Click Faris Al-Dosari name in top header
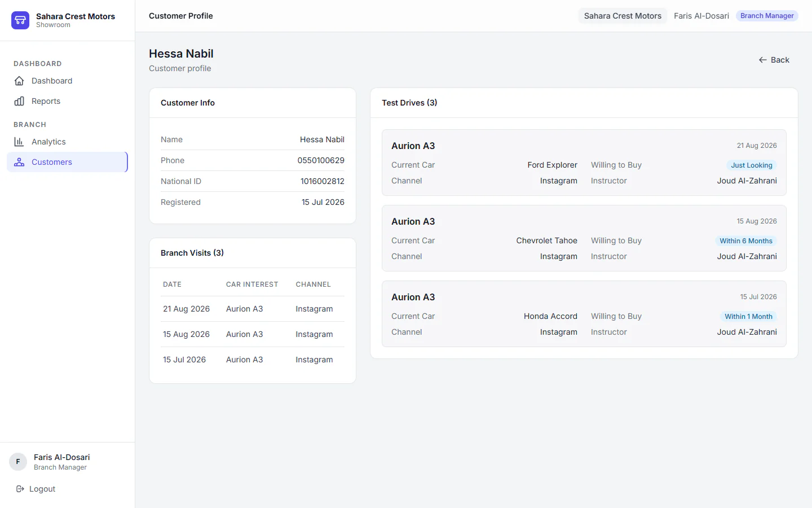 point(701,16)
